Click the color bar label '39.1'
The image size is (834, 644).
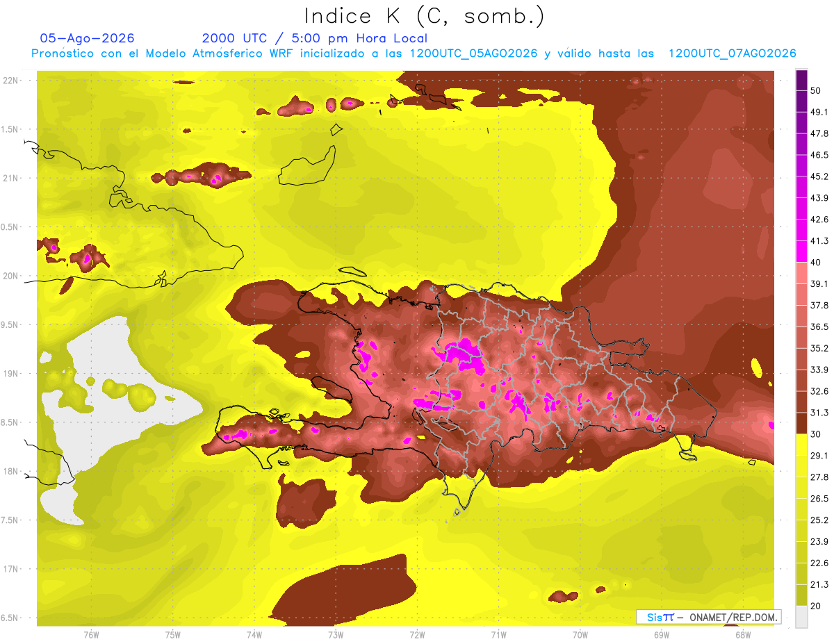click(x=819, y=284)
